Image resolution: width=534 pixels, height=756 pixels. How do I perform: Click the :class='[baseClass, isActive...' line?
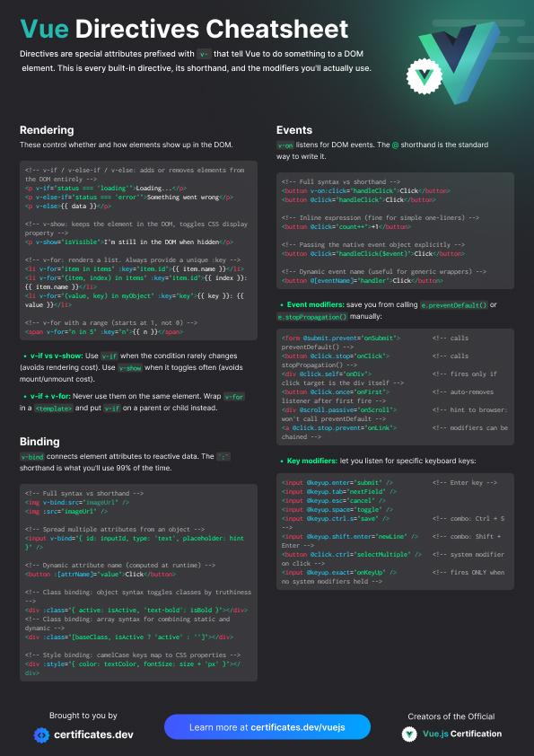pyautogui.click(x=129, y=637)
